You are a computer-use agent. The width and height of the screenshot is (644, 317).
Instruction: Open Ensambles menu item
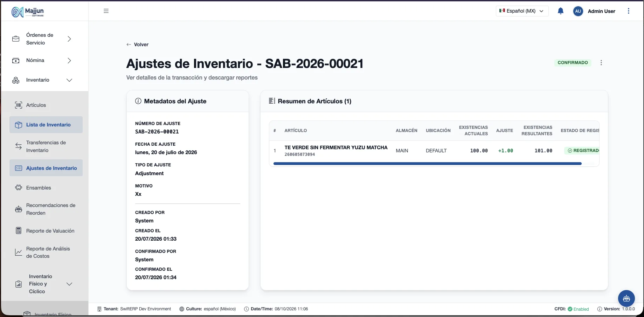[x=46, y=188]
